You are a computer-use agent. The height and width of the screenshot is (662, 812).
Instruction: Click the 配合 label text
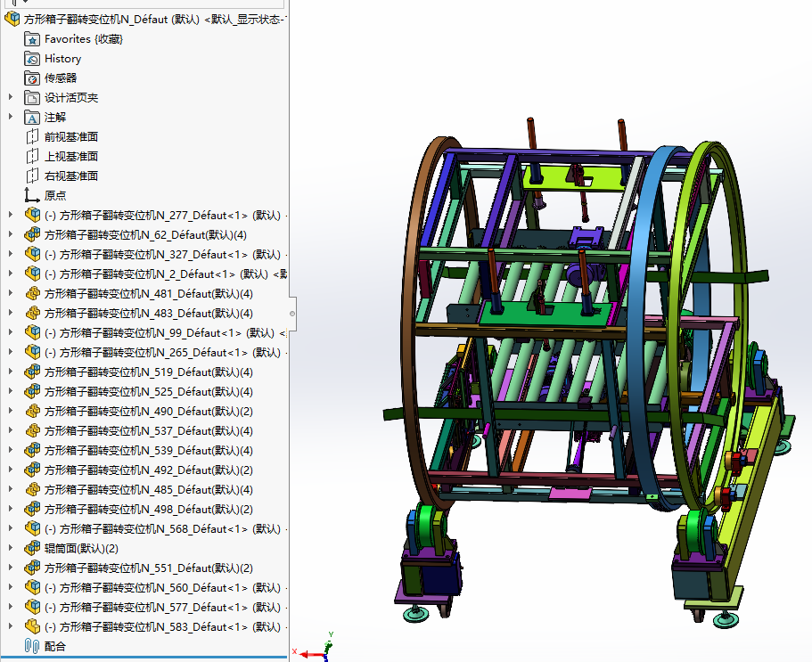(55, 647)
